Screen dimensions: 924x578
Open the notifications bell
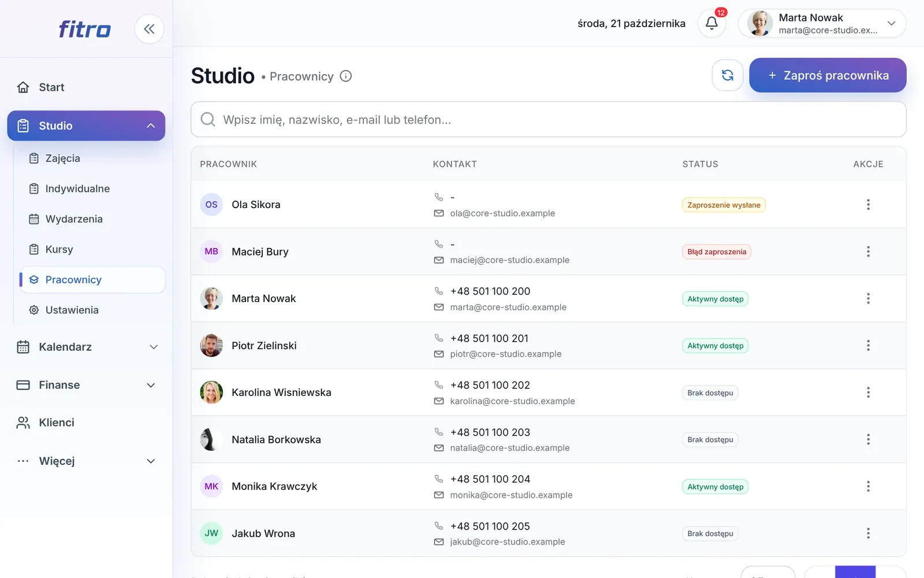711,24
